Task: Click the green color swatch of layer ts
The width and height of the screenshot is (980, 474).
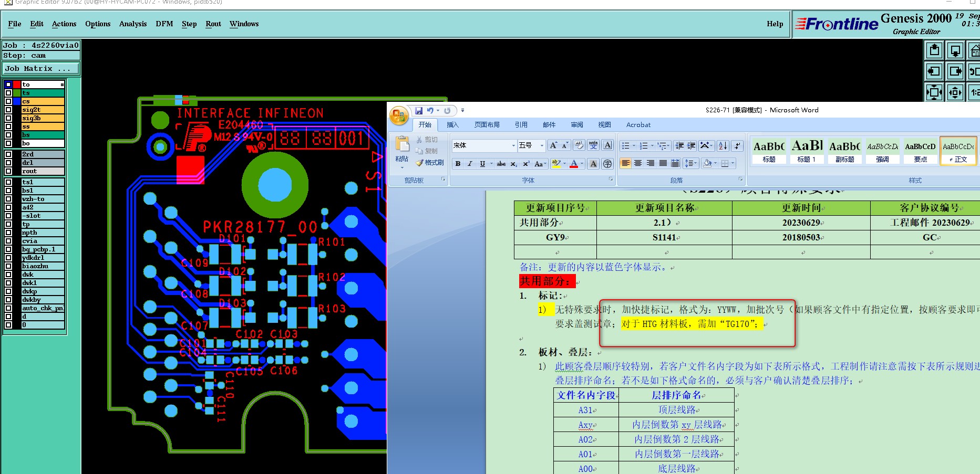Action: coord(17,93)
